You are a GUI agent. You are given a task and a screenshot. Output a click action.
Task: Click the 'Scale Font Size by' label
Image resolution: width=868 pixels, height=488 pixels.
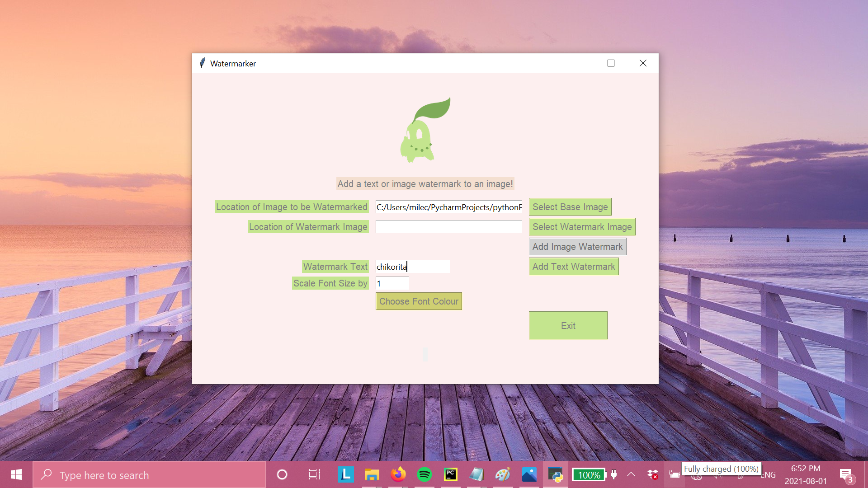click(x=330, y=283)
